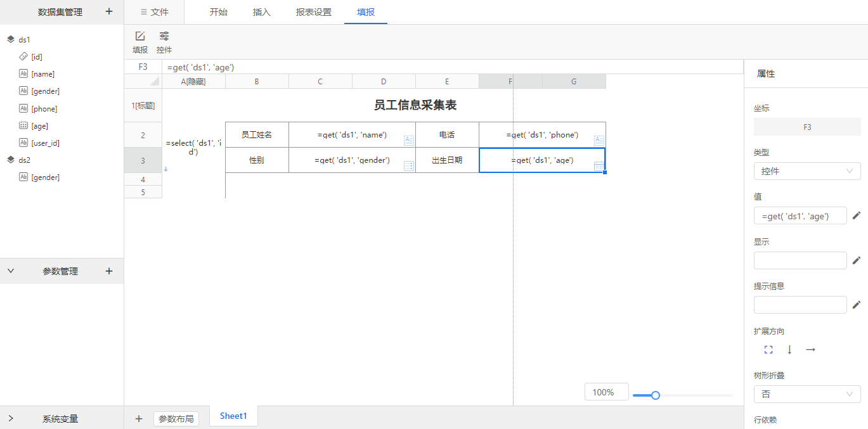This screenshot has width=868, height=429.
Task: Add a parameter via 参数管理 plus icon
Action: [109, 271]
